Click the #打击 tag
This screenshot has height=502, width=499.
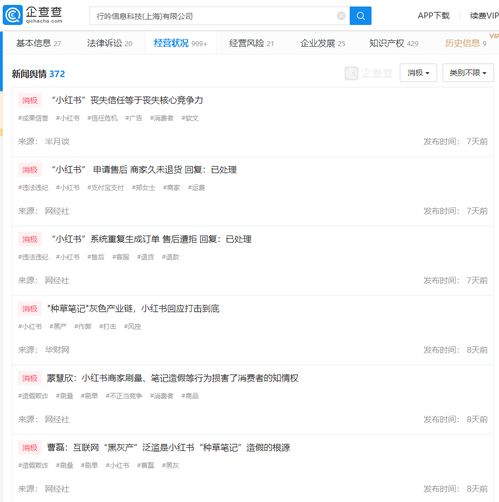108,326
